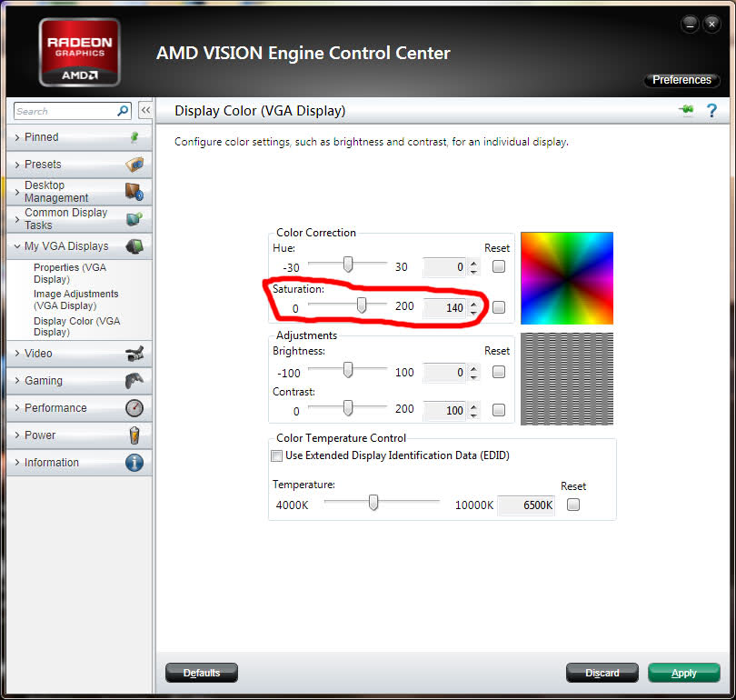The image size is (736, 700).
Task: Click the Defaults button
Action: tap(202, 673)
